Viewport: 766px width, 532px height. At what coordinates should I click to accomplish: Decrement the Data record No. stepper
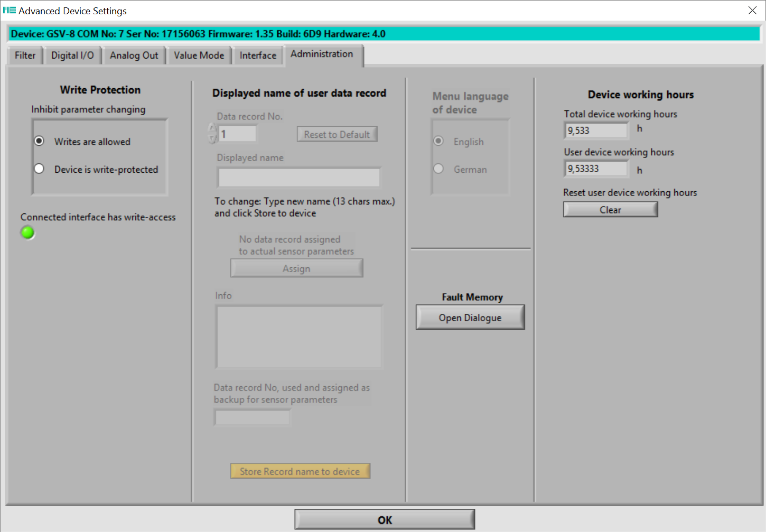[212, 138]
